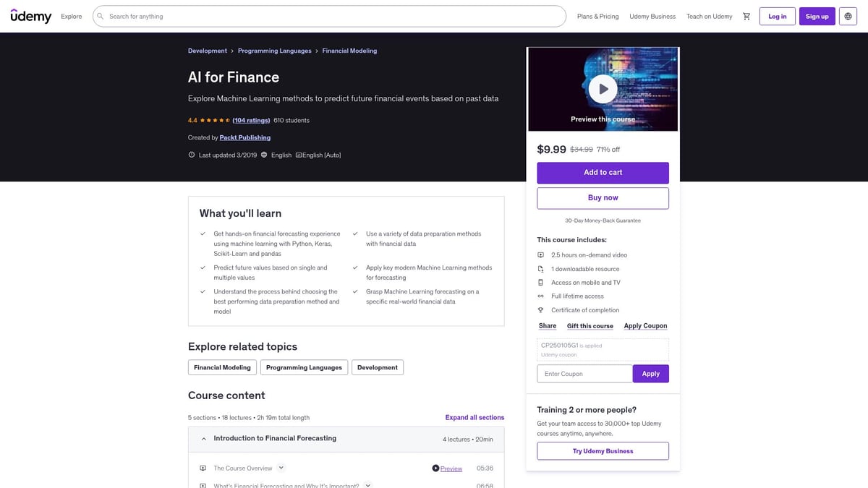Focus the Enter Coupon field
This screenshot has height=488, width=868.
tap(584, 374)
